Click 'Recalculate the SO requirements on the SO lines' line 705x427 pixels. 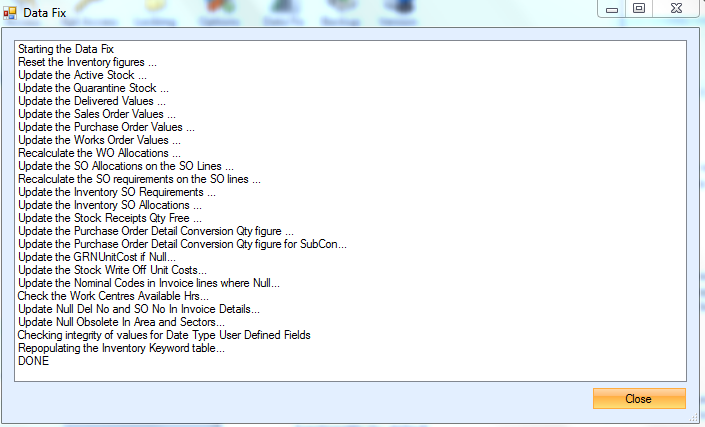[139, 179]
